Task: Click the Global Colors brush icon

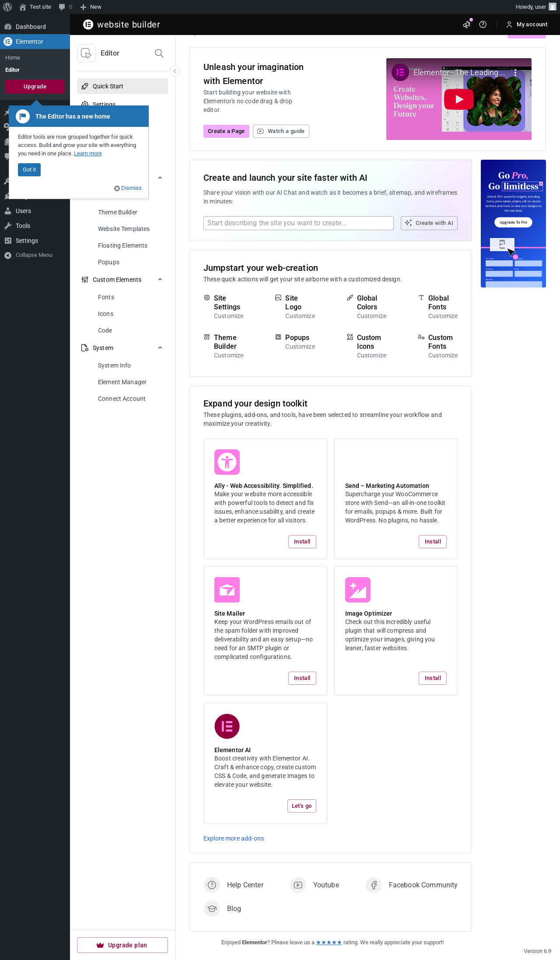Action: coord(350,298)
